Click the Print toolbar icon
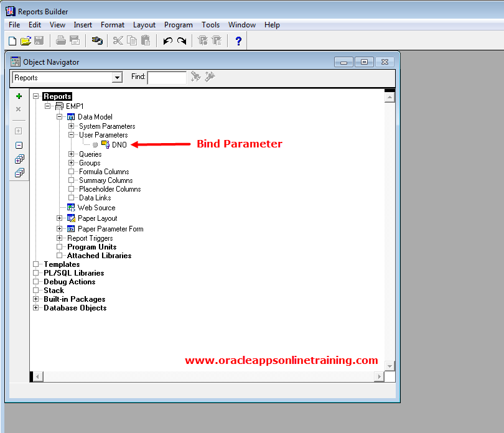This screenshot has width=504, height=433. tap(61, 40)
